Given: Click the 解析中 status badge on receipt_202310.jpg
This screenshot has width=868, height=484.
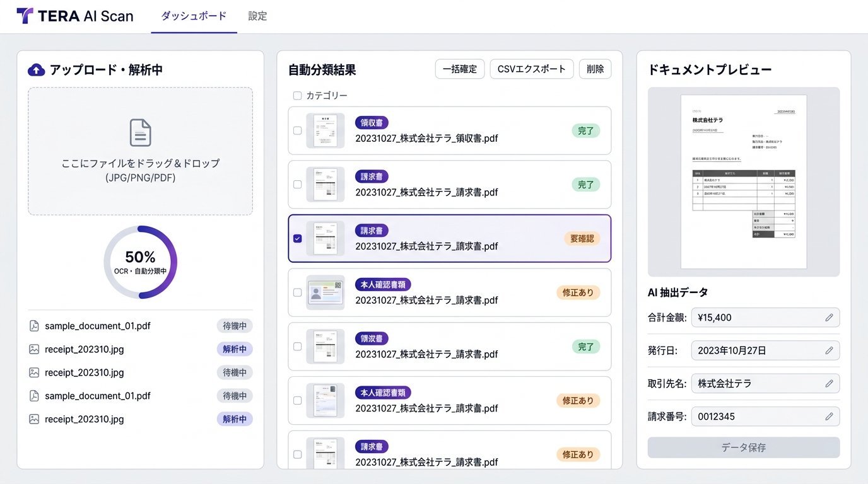Looking at the screenshot, I should click(235, 349).
